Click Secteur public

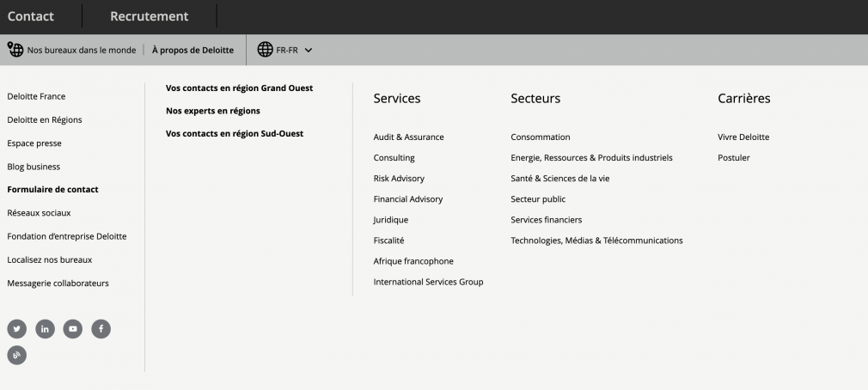point(538,199)
